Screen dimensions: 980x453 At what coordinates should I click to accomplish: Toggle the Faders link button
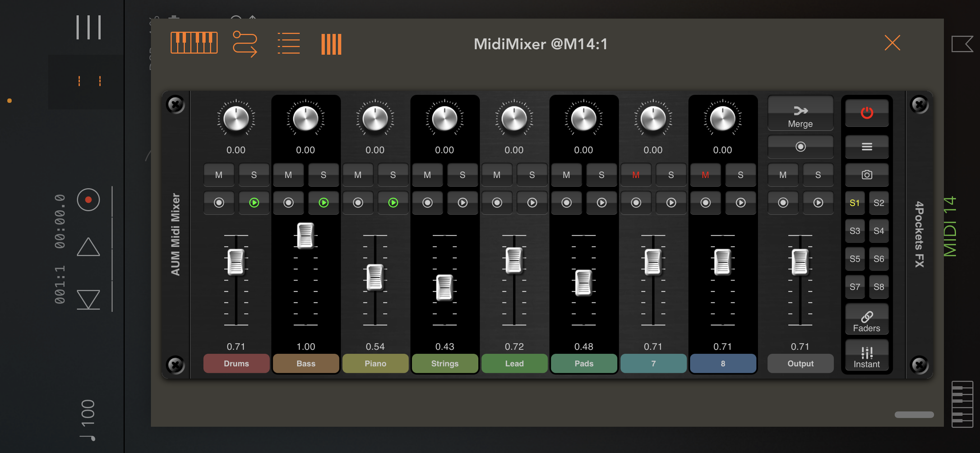coord(867,320)
